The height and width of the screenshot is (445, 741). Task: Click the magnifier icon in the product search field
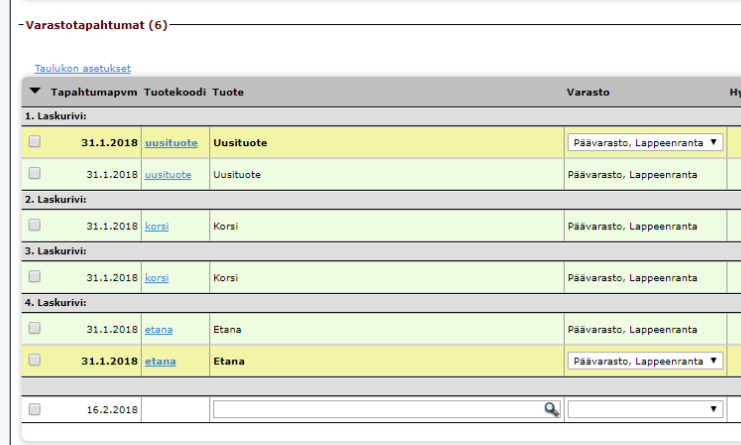(550, 409)
